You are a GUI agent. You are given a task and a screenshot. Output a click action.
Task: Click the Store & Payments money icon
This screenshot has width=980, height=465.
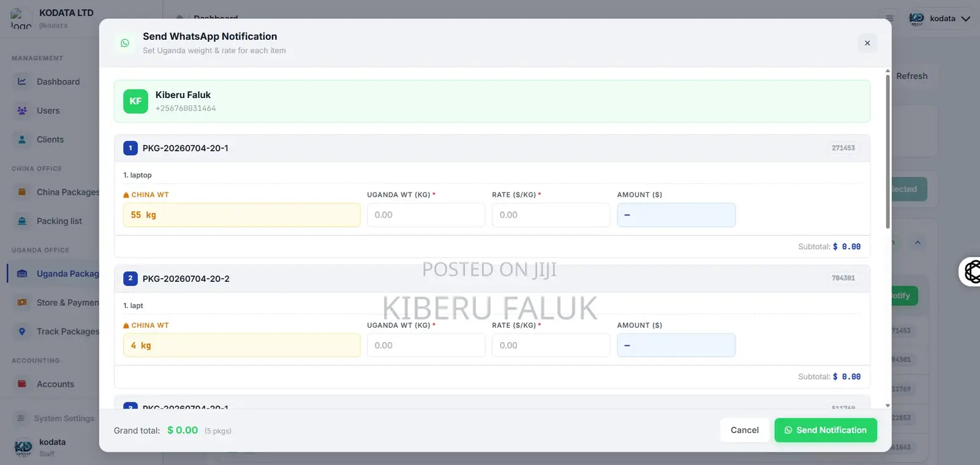coord(22,303)
